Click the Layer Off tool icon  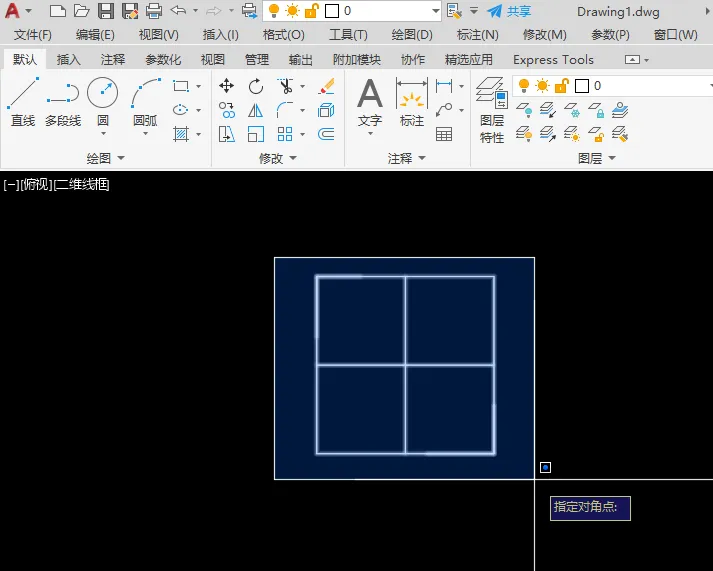[524, 110]
